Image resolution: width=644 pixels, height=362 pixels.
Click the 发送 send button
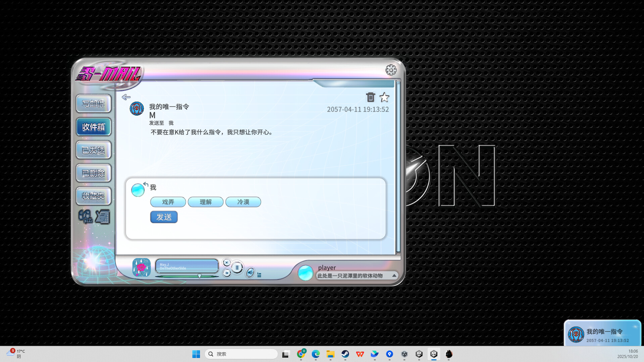point(164,217)
